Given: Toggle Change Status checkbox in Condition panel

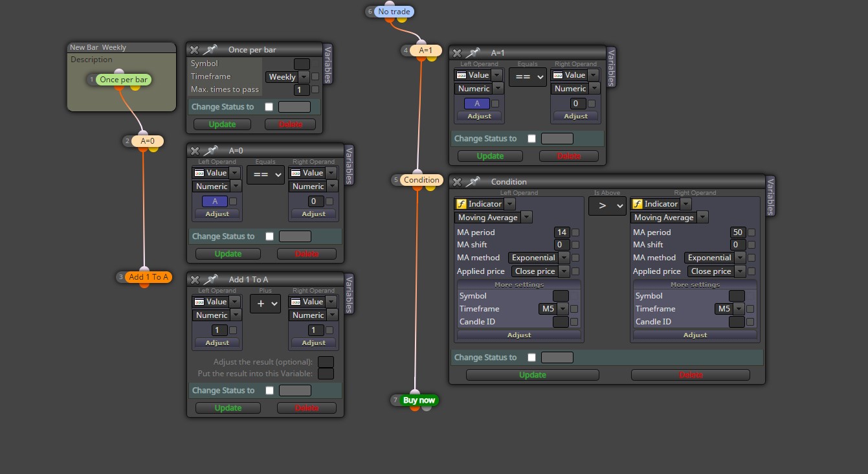Looking at the screenshot, I should (x=531, y=357).
